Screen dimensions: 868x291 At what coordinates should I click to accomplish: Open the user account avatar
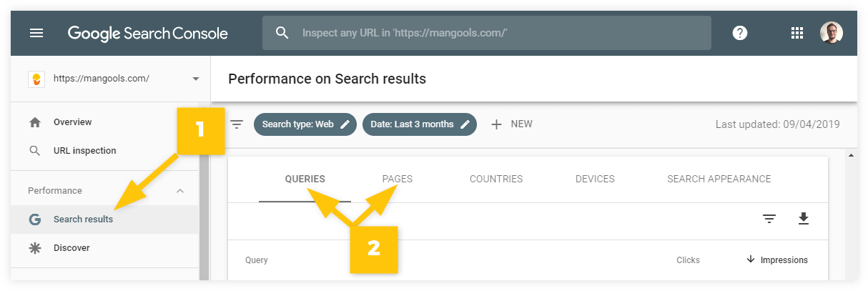click(831, 33)
